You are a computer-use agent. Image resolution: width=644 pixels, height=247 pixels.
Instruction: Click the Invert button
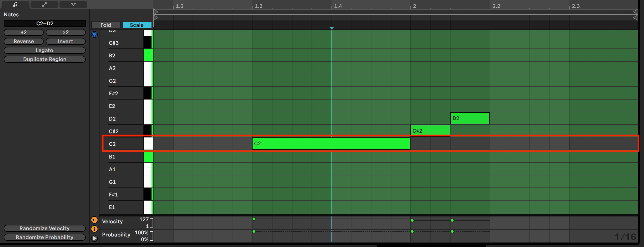tap(66, 41)
